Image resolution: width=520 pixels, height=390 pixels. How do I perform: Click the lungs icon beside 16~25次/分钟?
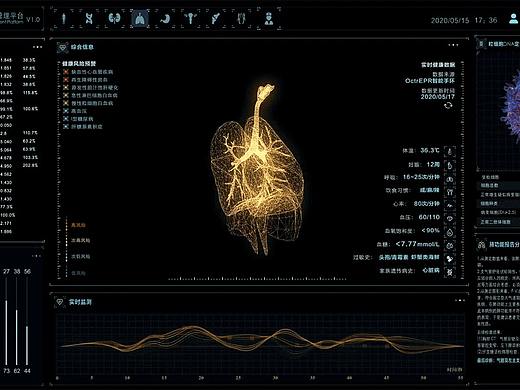[x=450, y=179]
